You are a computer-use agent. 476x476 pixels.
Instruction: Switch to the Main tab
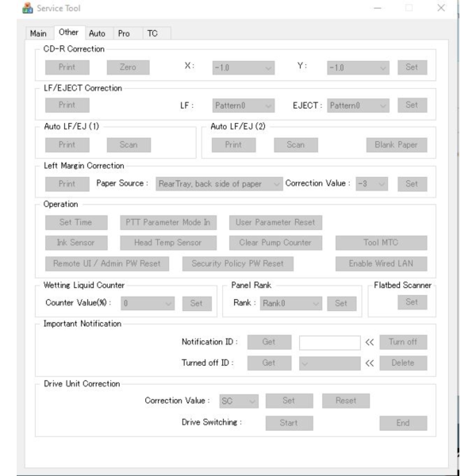tap(40, 33)
